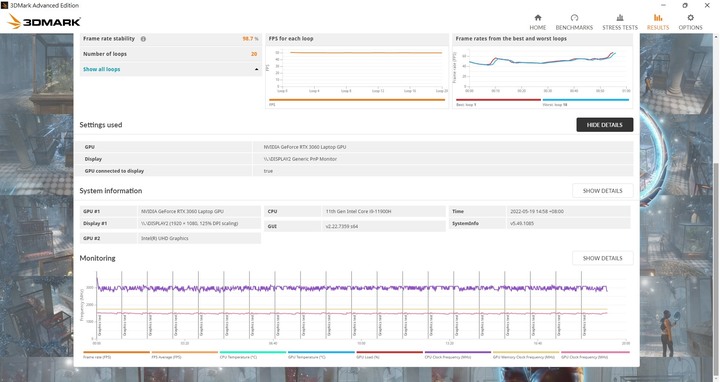
Task: Show details for System information
Action: click(x=602, y=191)
